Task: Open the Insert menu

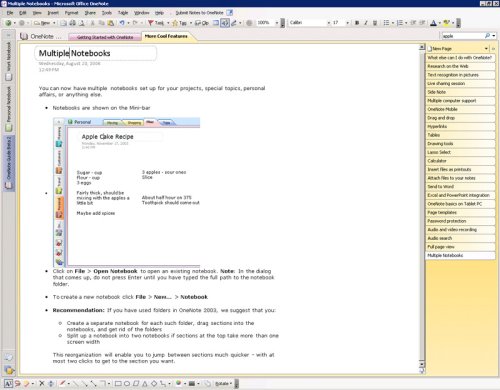Action: [x=53, y=13]
